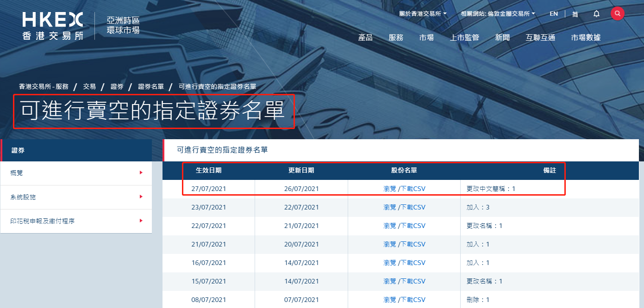Open the 市場數據 menu
The height and width of the screenshot is (308, 644).
586,38
